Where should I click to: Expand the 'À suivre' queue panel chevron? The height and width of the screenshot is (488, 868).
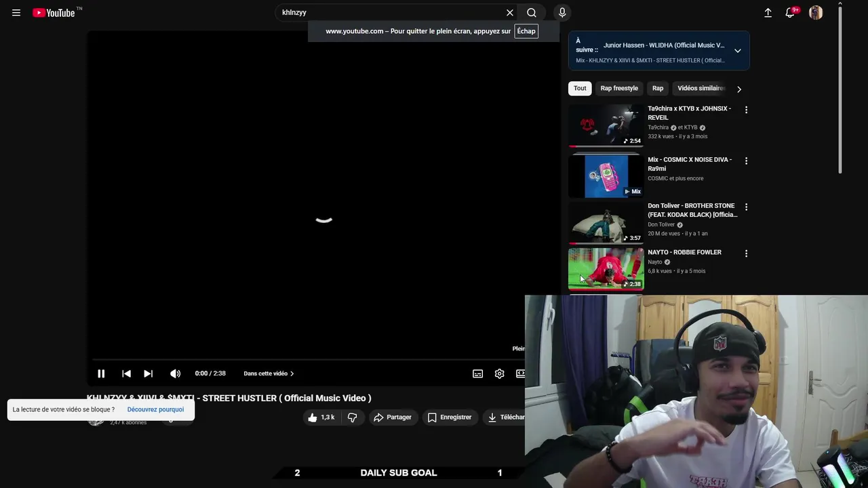(x=737, y=50)
